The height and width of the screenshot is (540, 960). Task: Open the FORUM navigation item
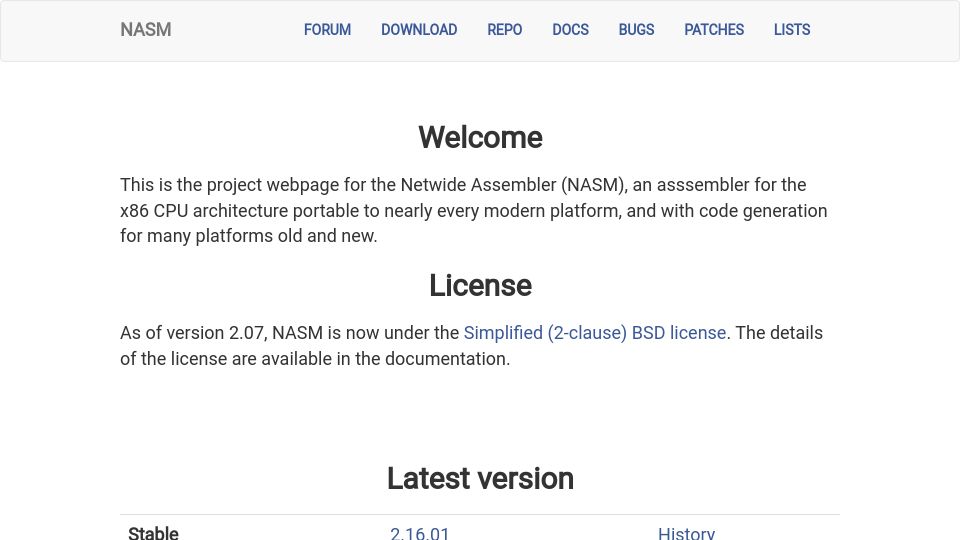tap(328, 29)
